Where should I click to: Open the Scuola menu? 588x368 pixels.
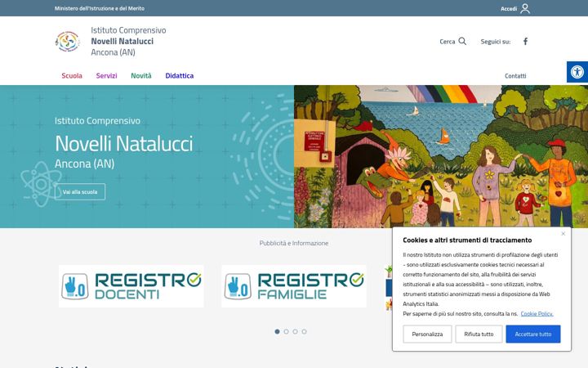[72, 76]
